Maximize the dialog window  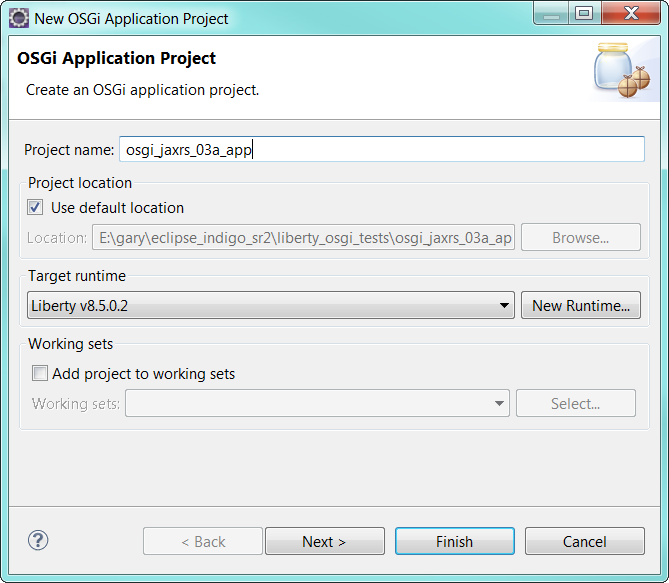point(584,14)
